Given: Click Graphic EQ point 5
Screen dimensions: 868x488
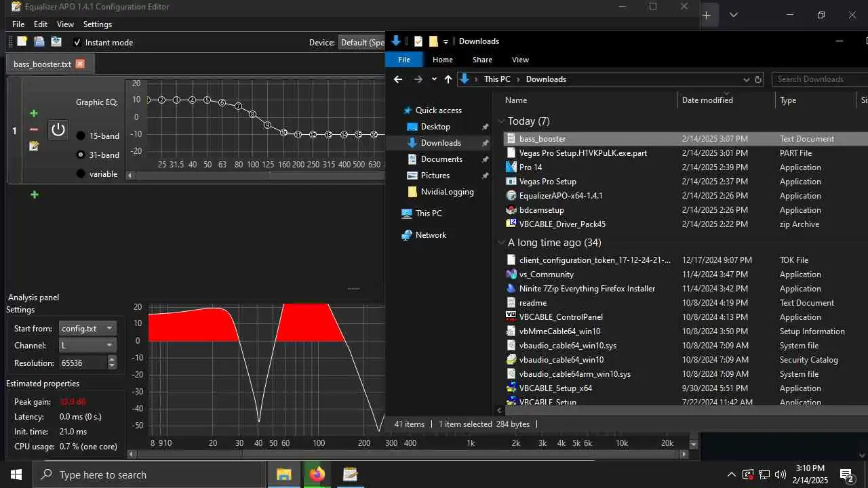Looking at the screenshot, I should click(208, 100).
